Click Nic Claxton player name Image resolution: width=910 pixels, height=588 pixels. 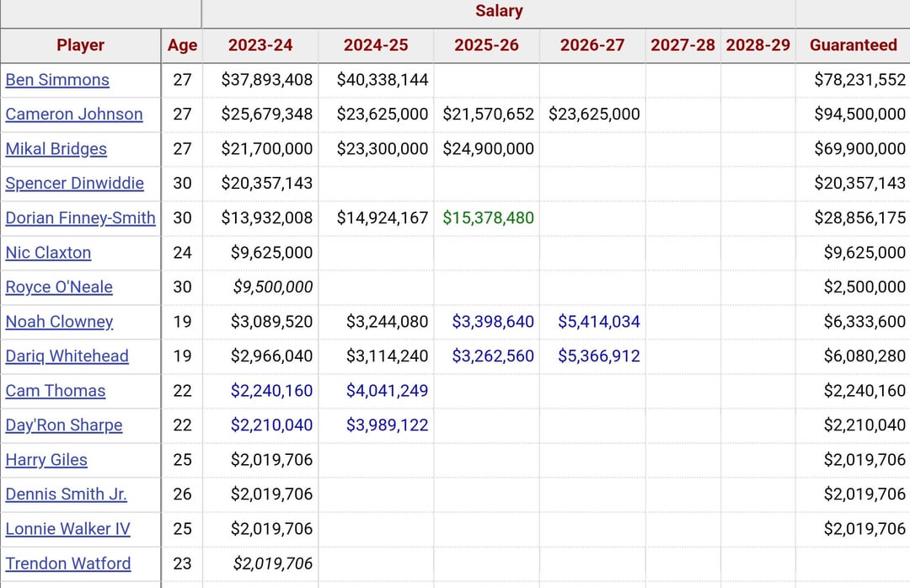[x=48, y=253]
